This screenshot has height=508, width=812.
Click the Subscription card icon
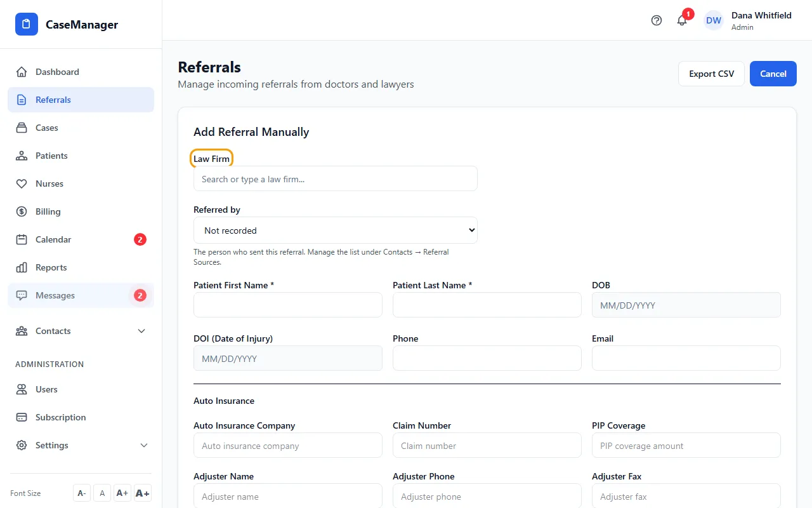point(22,417)
